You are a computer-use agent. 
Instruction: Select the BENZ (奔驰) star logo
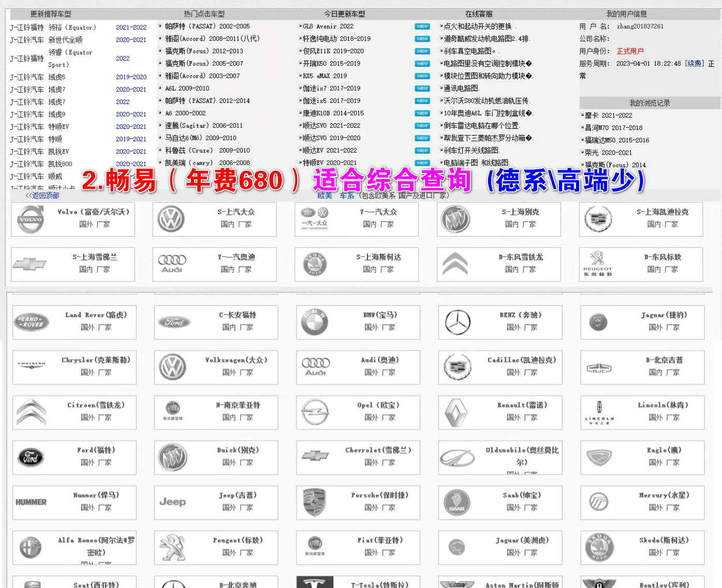pos(458,322)
